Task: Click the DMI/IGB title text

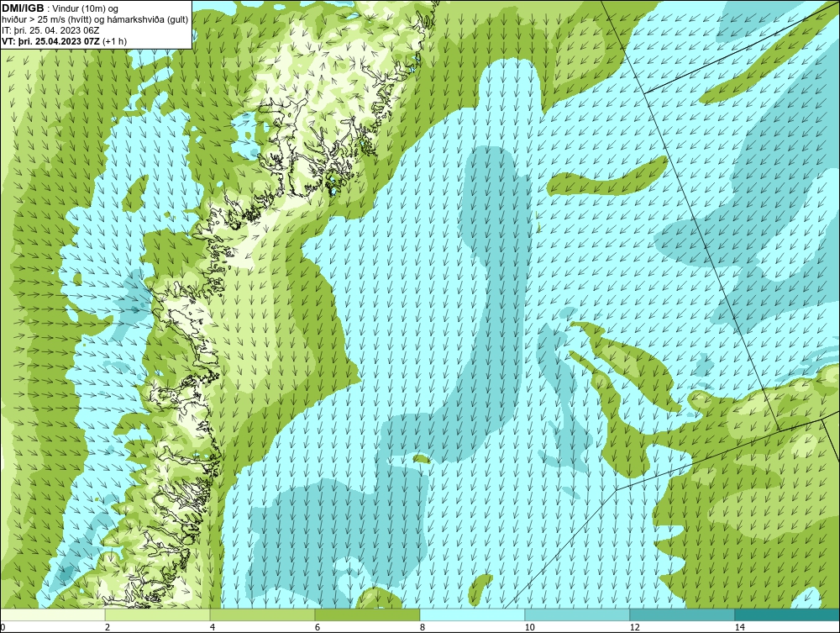Action: pos(23,8)
